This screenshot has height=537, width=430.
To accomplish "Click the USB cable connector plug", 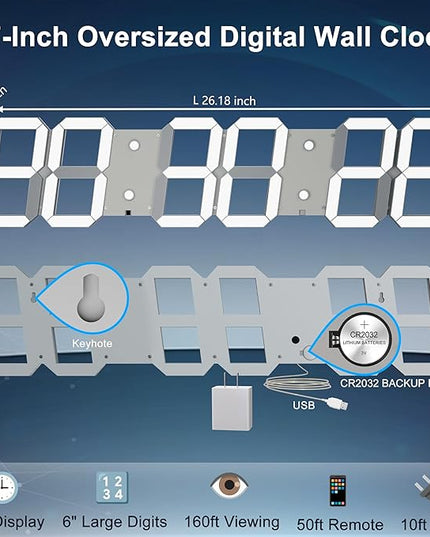I will 338,404.
